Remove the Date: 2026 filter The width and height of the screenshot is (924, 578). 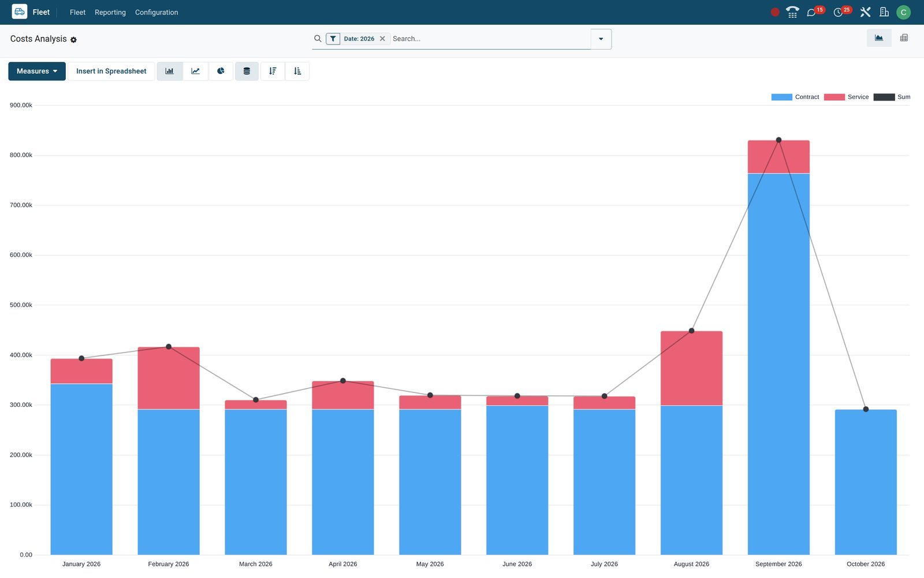pos(382,39)
